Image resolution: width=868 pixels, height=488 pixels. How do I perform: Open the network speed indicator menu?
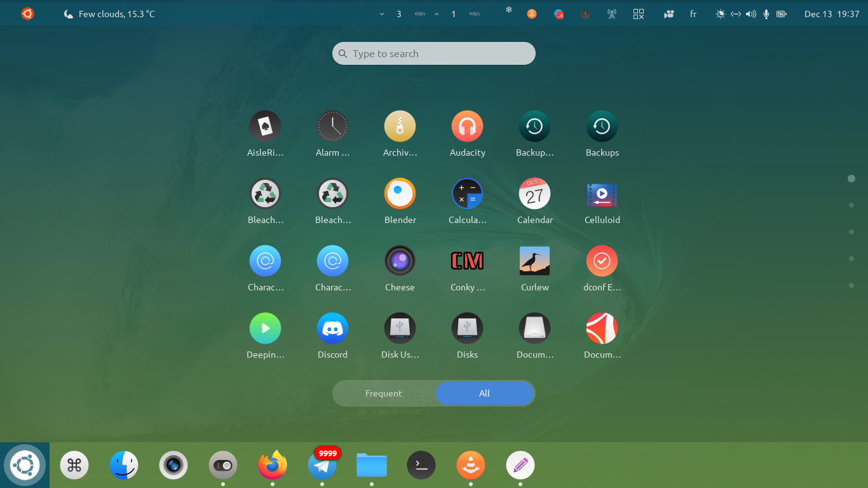click(430, 13)
